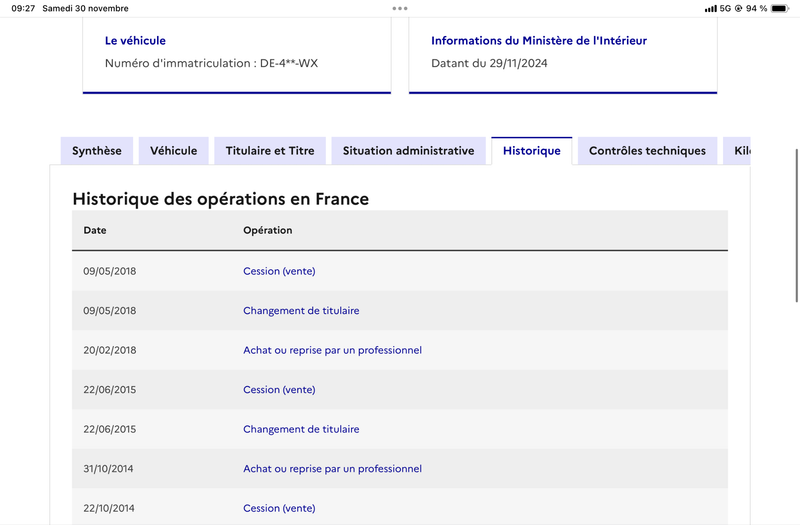800x525 pixels.
Task: Click the date 31/10/2014 cell
Action: 108,469
